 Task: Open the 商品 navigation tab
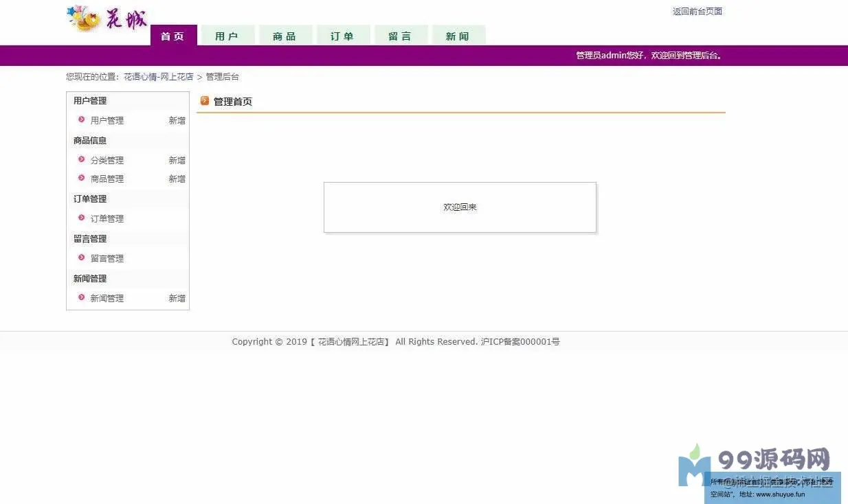(285, 36)
